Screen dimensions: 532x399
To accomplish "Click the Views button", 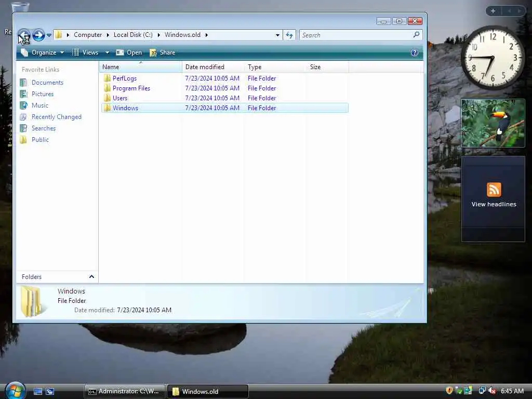I will [86, 52].
